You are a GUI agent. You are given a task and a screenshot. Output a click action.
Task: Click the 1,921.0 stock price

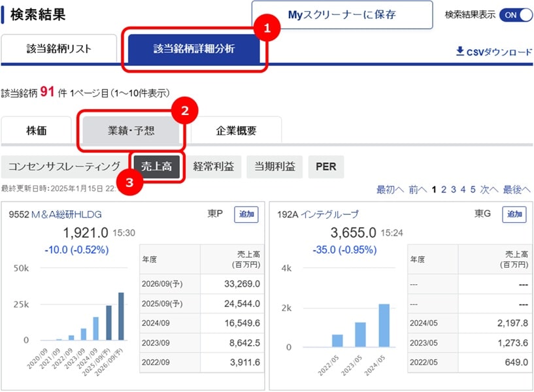[86, 233]
